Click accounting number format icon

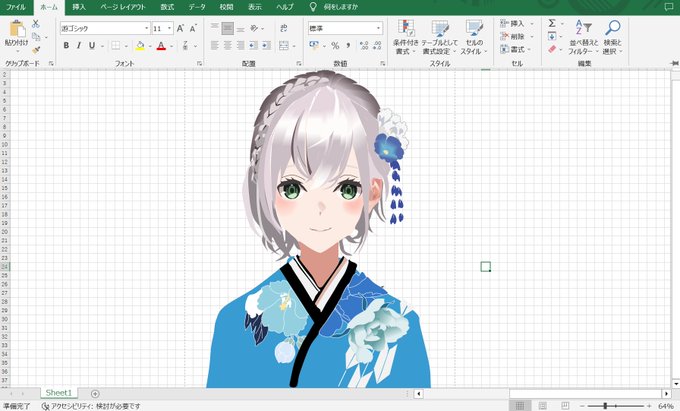point(314,45)
